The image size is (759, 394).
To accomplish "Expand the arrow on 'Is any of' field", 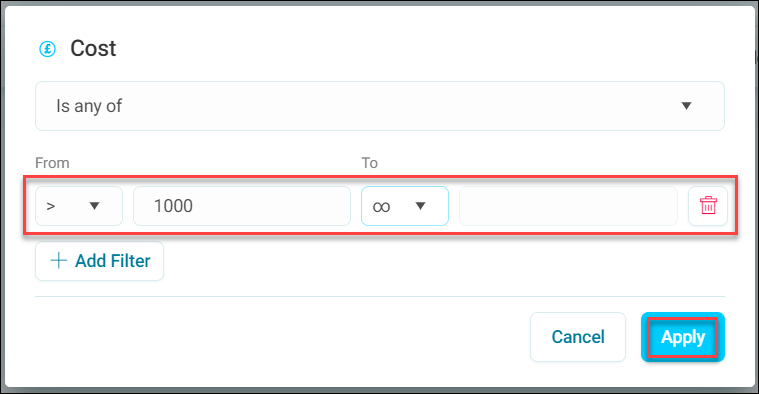I will tap(686, 106).
